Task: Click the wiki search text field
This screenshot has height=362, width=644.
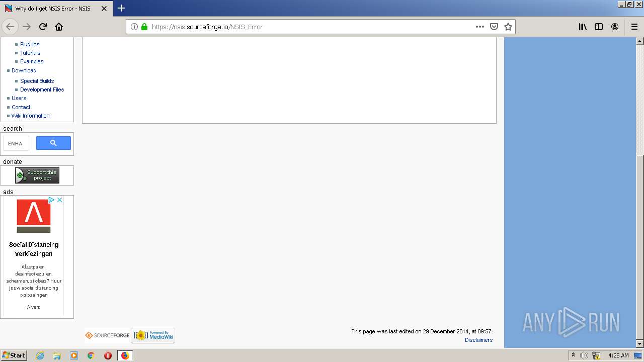Action: (16, 143)
